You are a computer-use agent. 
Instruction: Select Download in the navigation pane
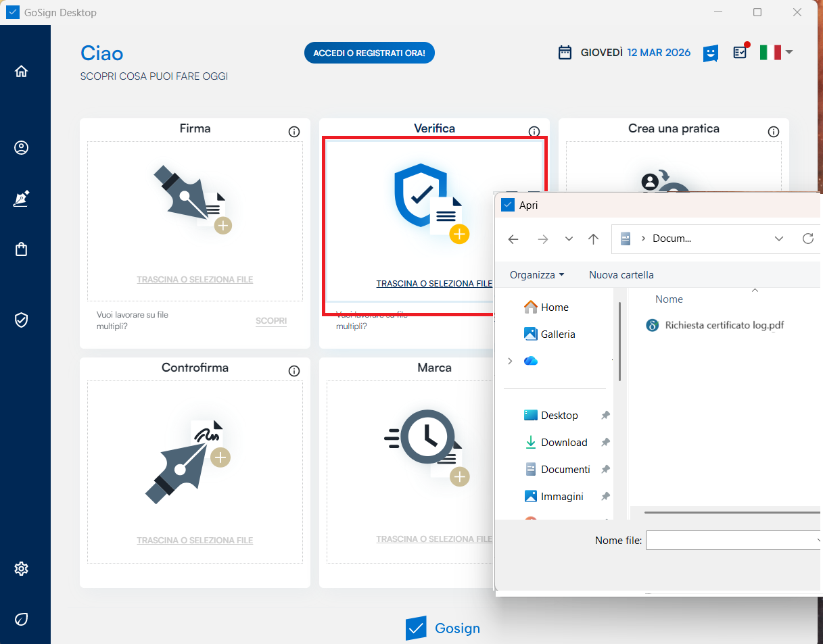coord(564,443)
